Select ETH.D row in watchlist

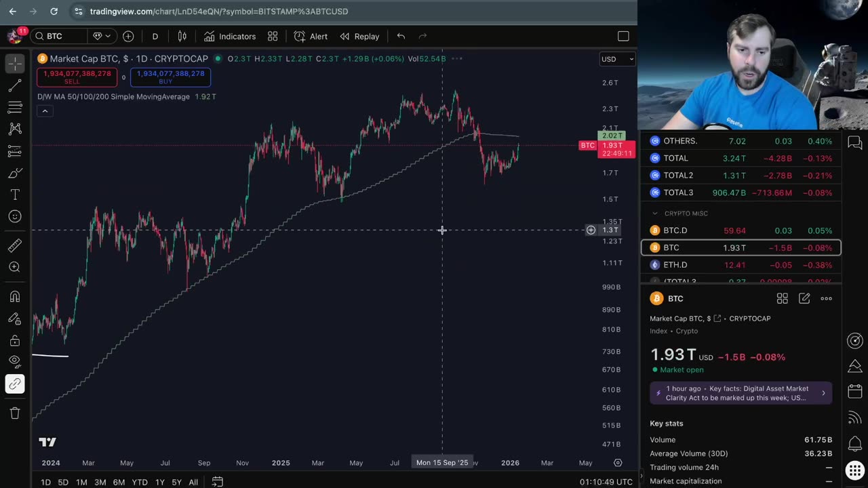coord(741,265)
